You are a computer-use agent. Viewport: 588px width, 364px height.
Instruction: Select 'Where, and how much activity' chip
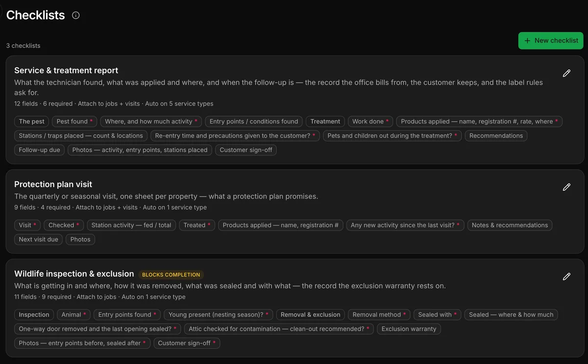point(151,121)
